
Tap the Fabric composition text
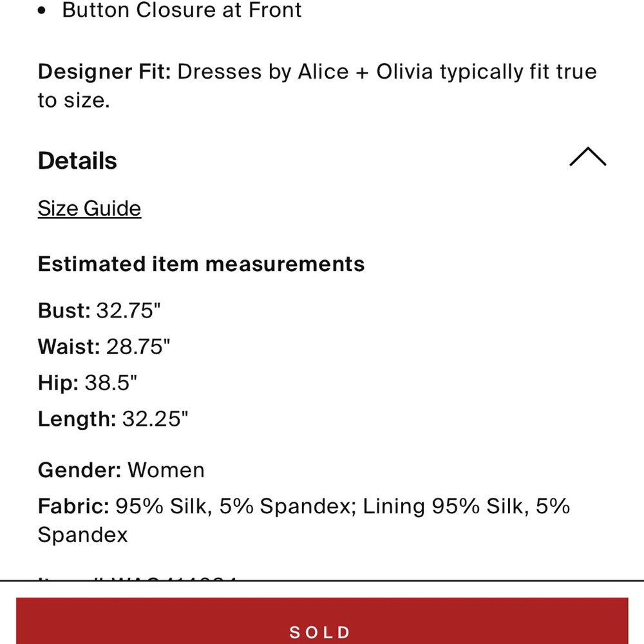pyautogui.click(x=304, y=520)
